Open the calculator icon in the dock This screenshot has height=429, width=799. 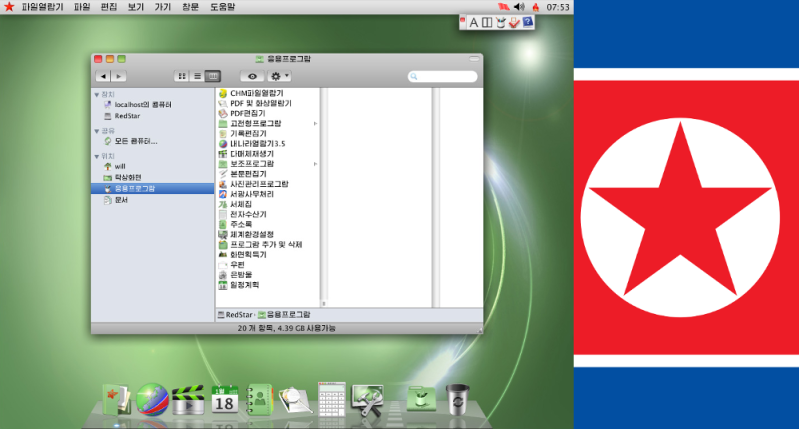coord(331,399)
